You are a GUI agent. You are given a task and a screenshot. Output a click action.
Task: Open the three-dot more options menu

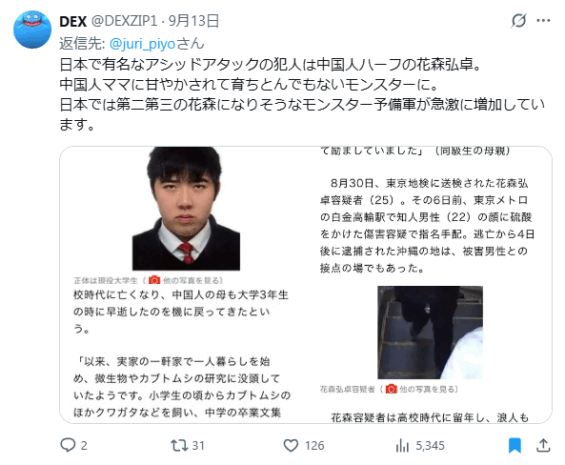pyautogui.click(x=543, y=21)
